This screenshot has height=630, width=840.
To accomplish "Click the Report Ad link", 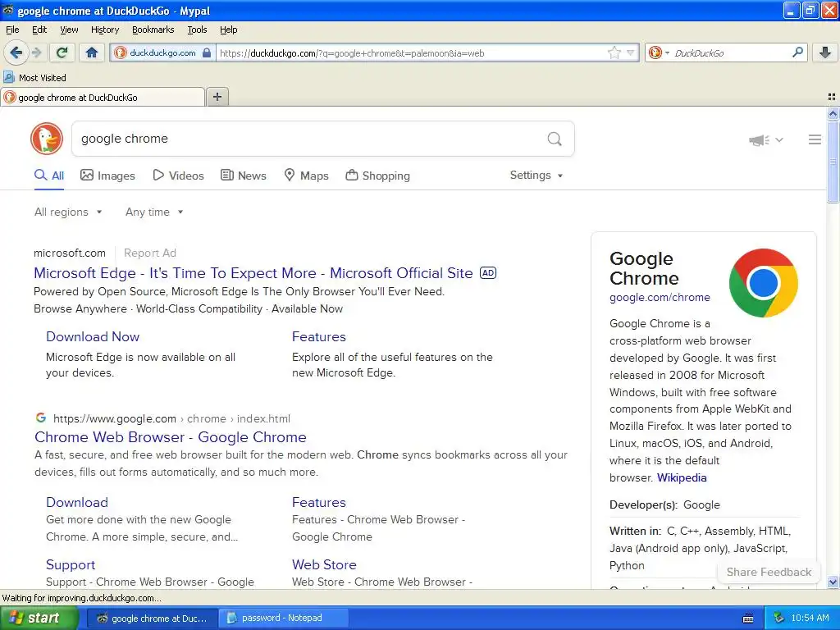I will [x=150, y=253].
